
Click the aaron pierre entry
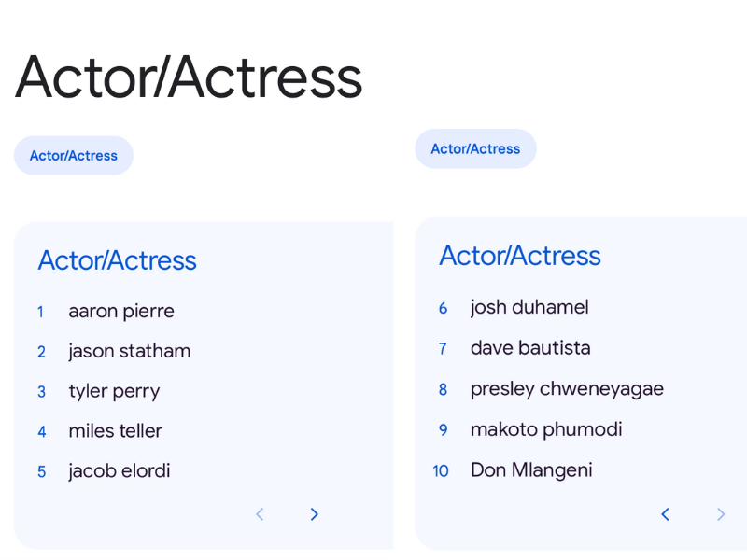pyautogui.click(x=121, y=311)
